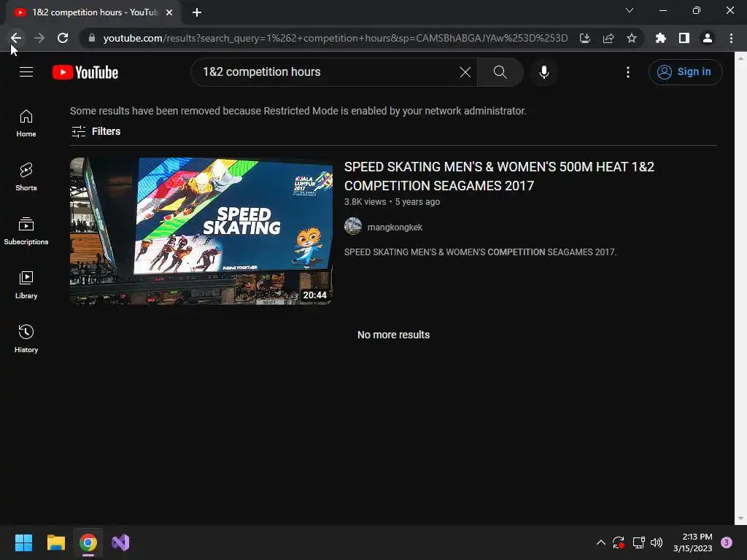Screen dimensions: 747x560
Task: Close the 1&2 competition hours tab
Action: tap(169, 12)
